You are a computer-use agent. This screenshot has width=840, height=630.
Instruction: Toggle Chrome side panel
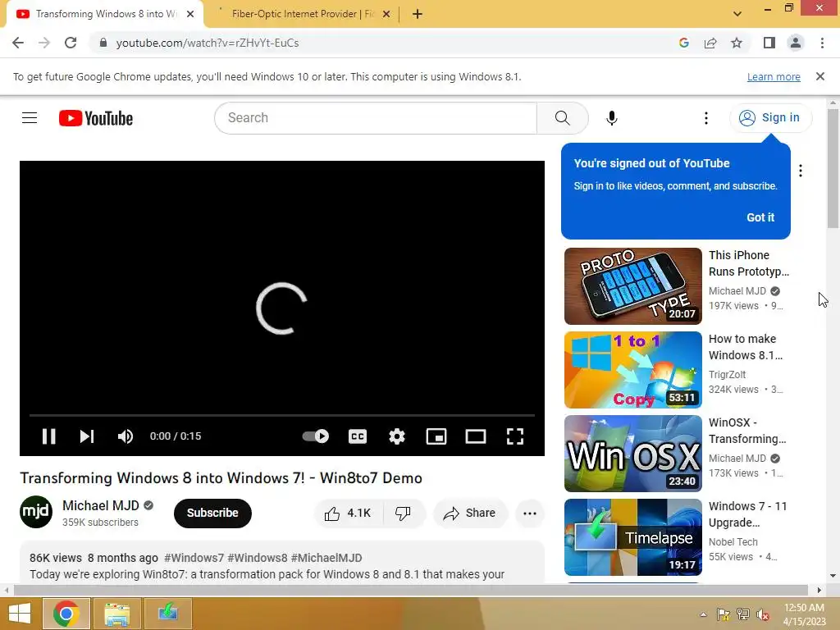pyautogui.click(x=769, y=43)
